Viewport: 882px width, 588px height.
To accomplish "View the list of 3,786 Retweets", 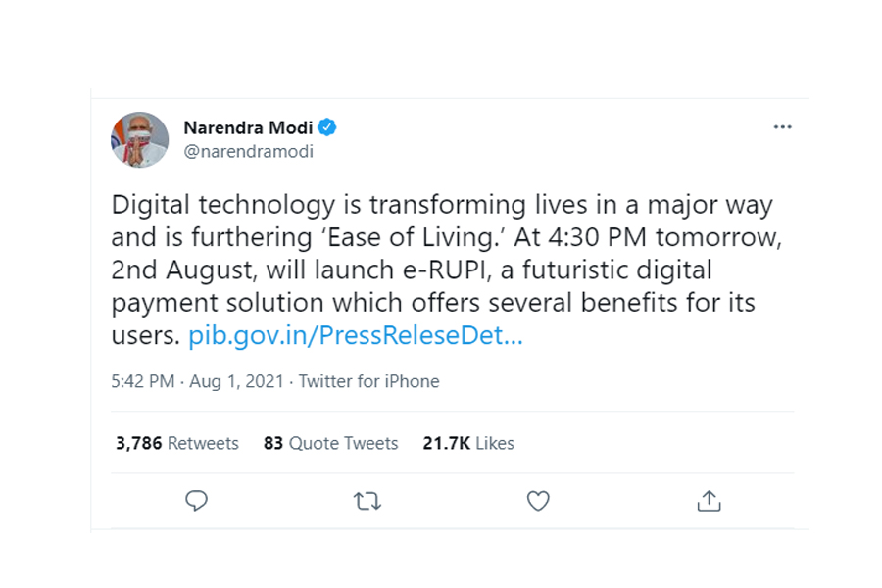I will [x=176, y=443].
